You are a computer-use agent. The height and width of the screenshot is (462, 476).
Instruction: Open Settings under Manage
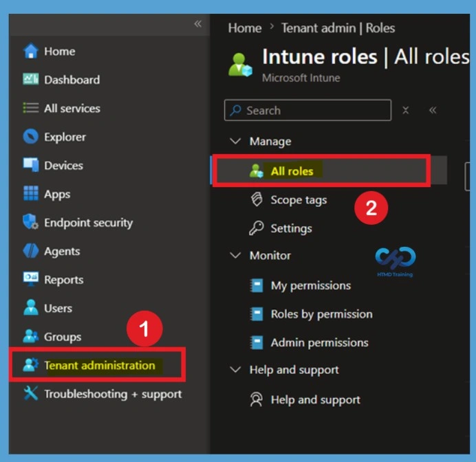[x=291, y=228]
